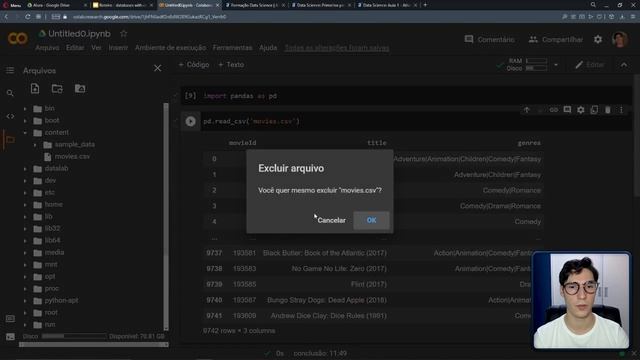This screenshot has width=640, height=360.
Task: Click the import pandas code cell
Action: [x=406, y=96]
